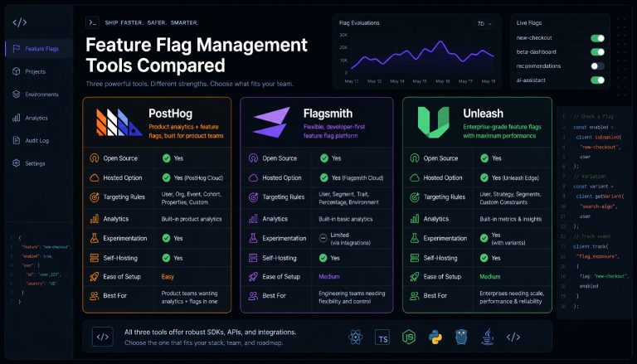
Task: Click 'Built-in basic analytics' text
Action: [x=346, y=219]
